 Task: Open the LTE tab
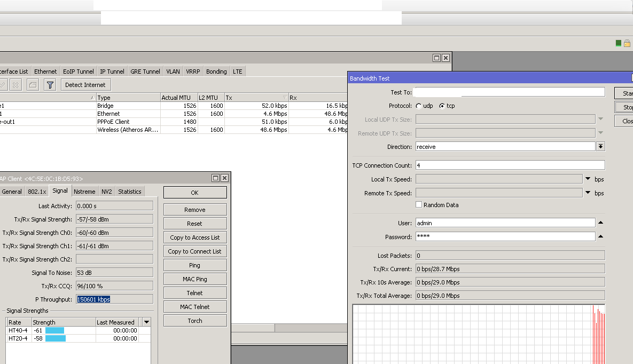(x=237, y=72)
